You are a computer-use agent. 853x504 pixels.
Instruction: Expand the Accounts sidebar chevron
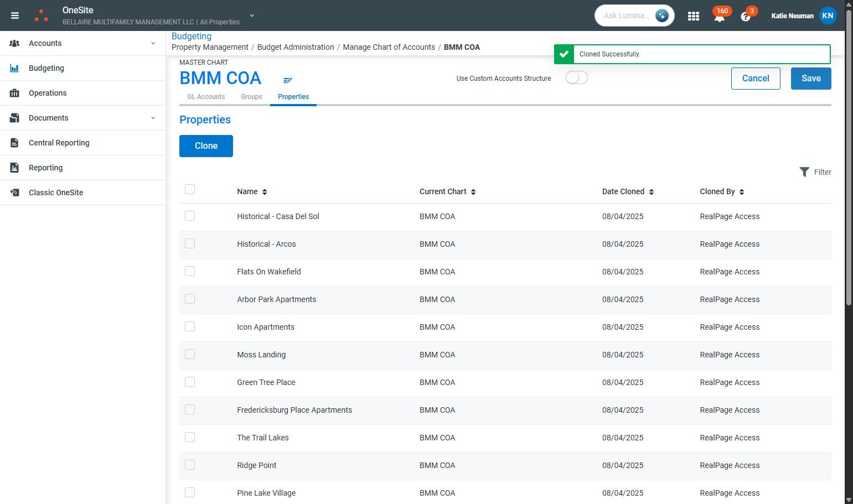tap(153, 43)
